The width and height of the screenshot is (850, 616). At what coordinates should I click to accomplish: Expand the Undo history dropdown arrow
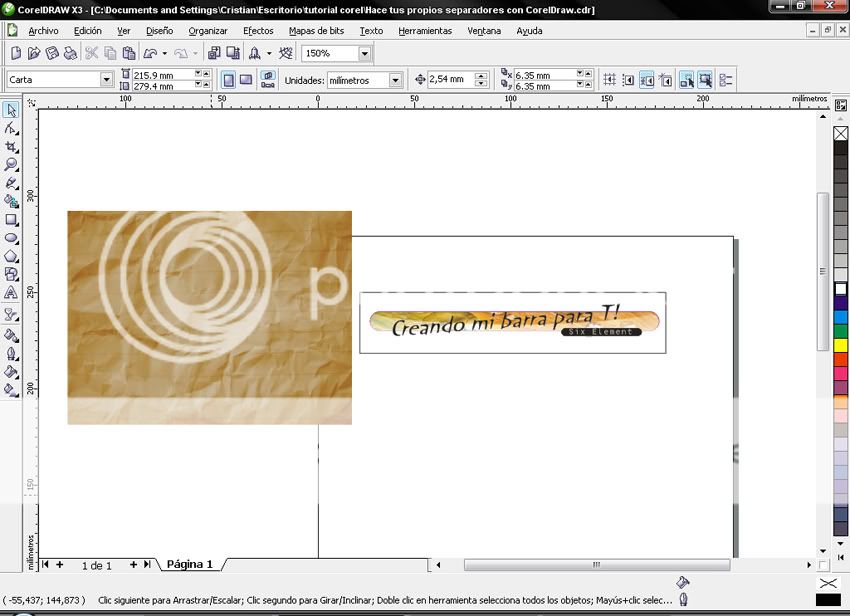[x=165, y=53]
